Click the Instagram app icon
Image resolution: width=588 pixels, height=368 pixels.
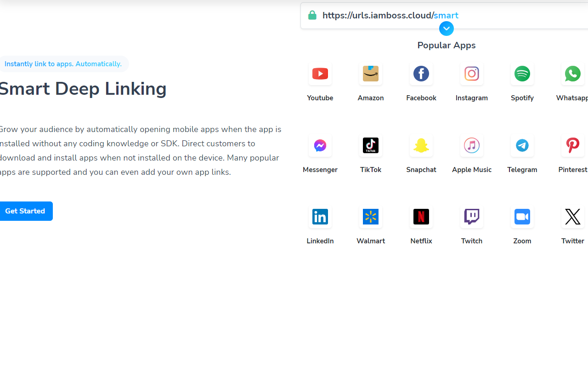coord(472,74)
